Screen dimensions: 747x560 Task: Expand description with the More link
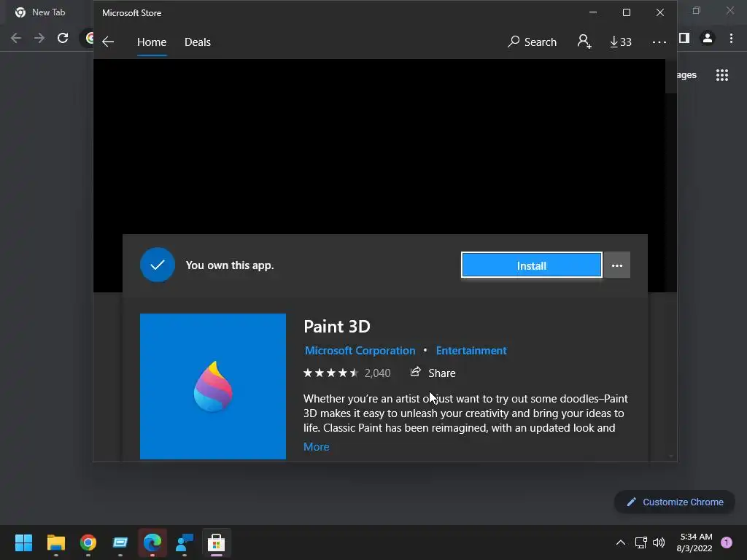[317, 447]
